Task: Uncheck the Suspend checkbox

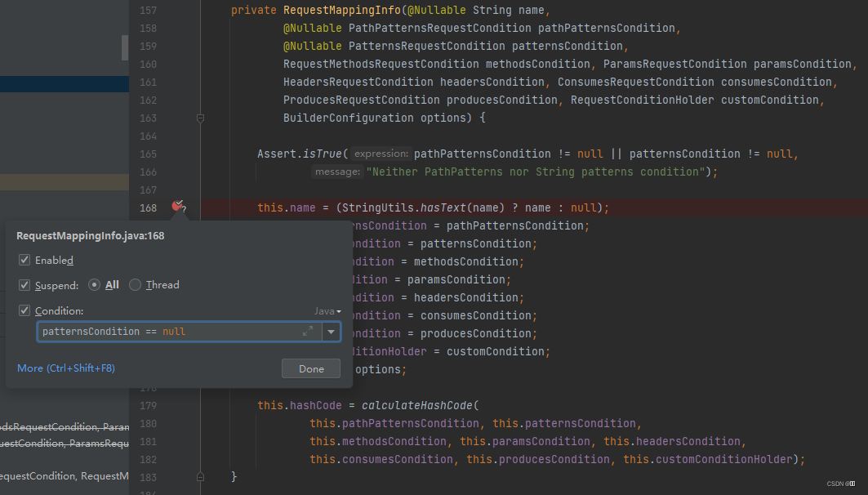Action: coord(25,284)
